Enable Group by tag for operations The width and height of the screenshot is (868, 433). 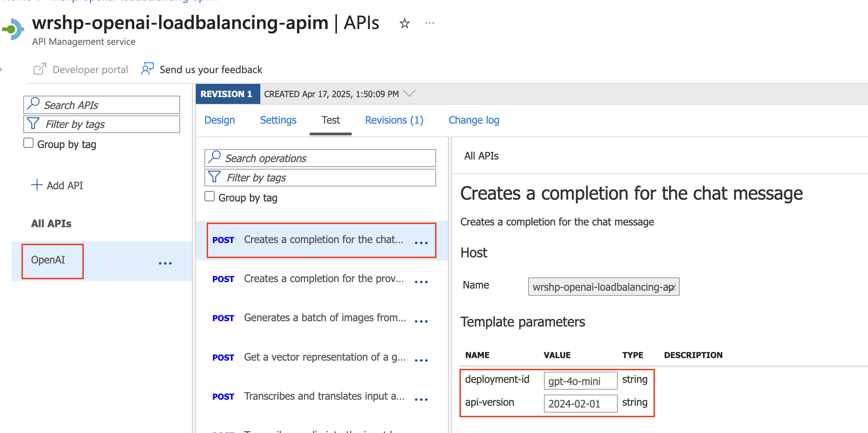click(x=210, y=196)
